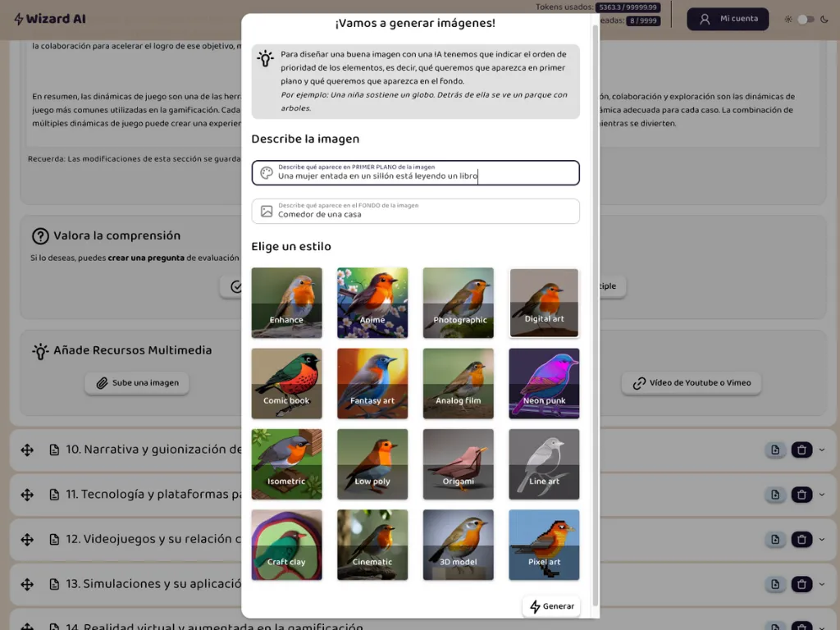Click the 8 / 9999 counter value
The height and width of the screenshot is (630, 840).
643,21
